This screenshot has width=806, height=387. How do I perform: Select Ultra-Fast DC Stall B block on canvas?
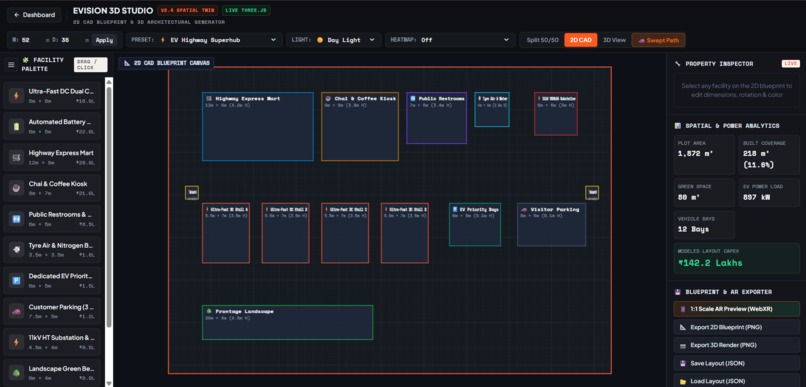click(285, 233)
